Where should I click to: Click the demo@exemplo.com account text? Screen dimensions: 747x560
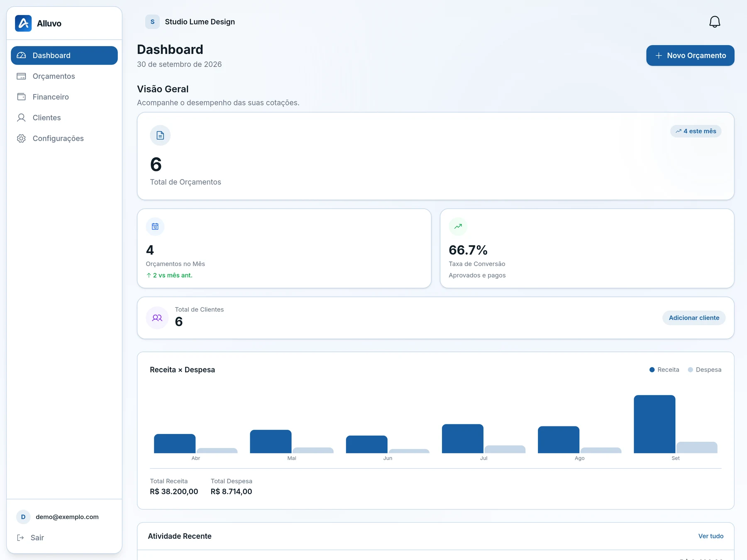(x=67, y=517)
